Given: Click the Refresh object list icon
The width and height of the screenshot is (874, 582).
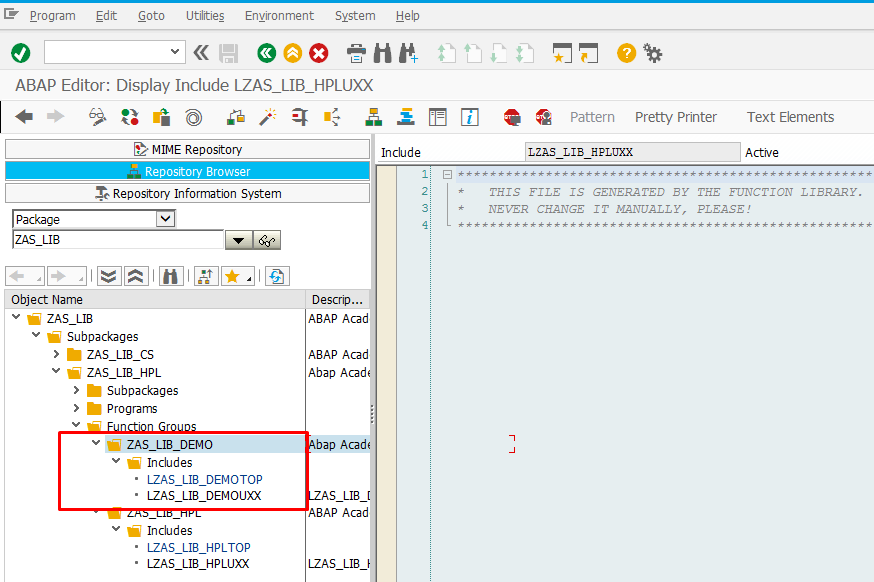Looking at the screenshot, I should 277,277.
